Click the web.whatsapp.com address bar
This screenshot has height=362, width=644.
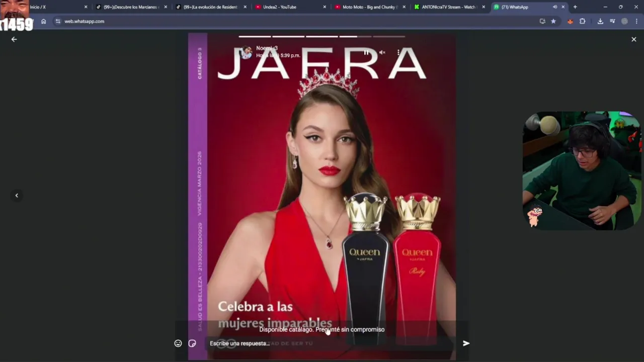coord(297,21)
